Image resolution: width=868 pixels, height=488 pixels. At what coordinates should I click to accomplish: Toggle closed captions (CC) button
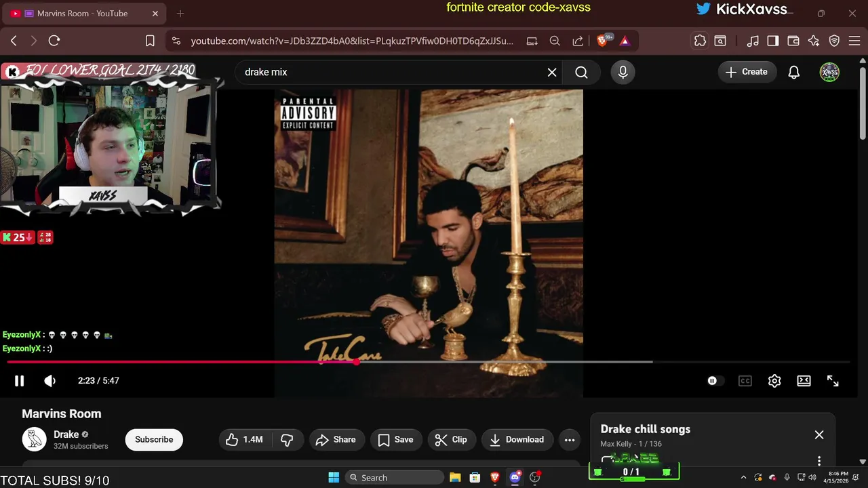[745, 381]
